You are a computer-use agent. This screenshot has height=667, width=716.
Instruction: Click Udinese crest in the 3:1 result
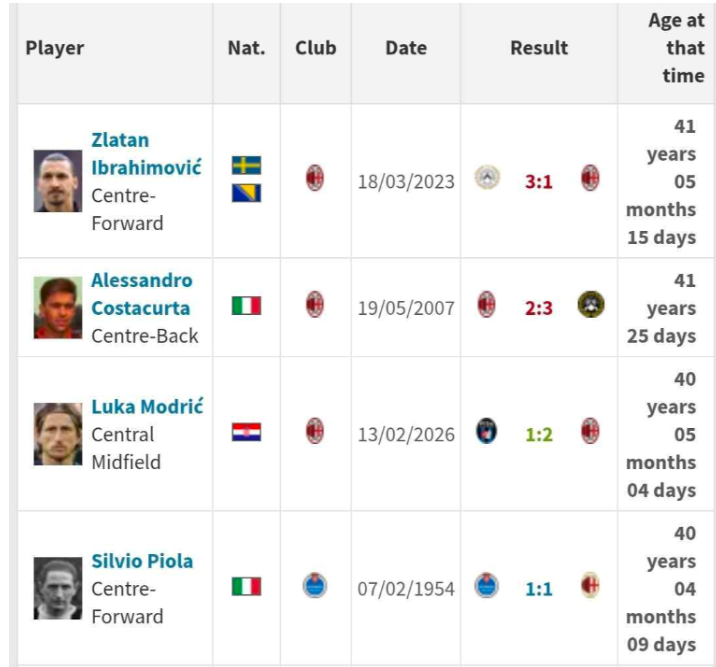point(487,179)
